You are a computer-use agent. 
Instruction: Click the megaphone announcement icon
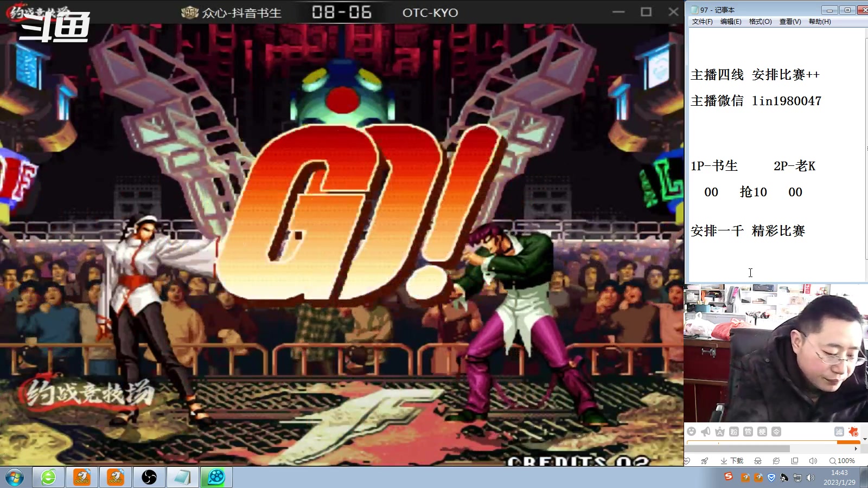706,432
